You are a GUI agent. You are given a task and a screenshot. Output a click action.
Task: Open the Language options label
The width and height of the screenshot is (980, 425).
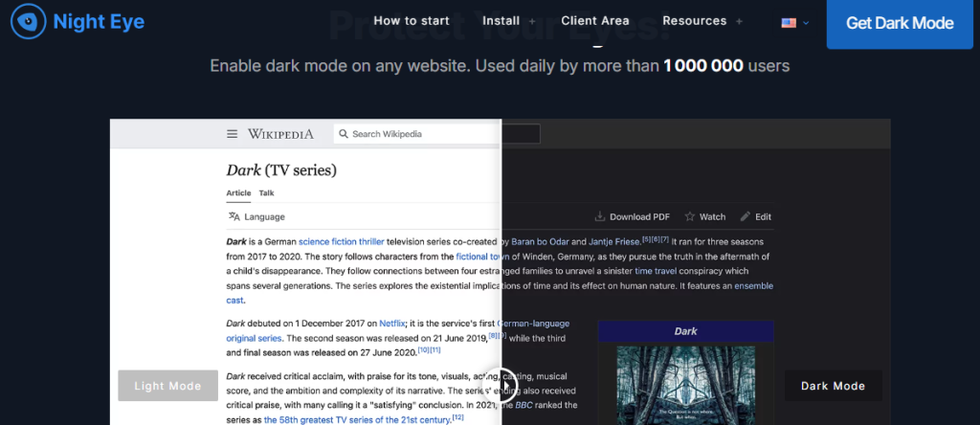(264, 217)
